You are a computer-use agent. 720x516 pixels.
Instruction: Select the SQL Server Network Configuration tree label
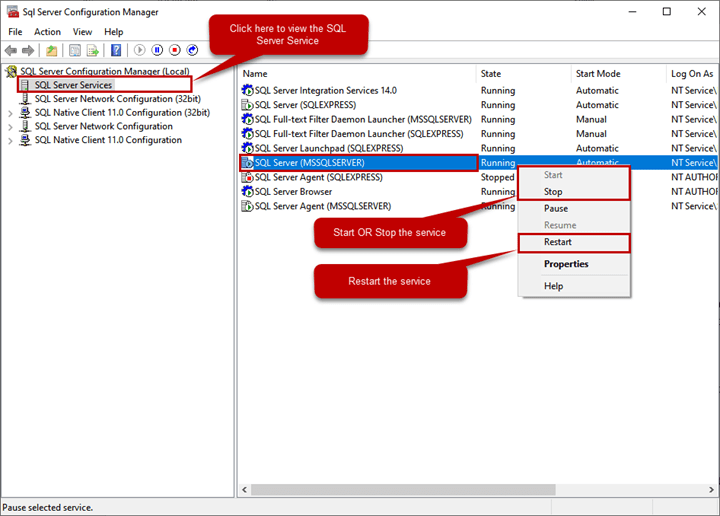(104, 126)
